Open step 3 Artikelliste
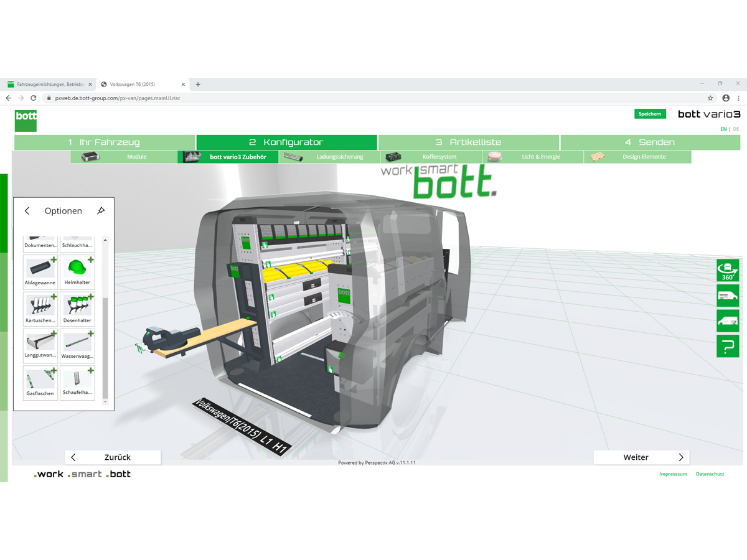 tap(469, 142)
